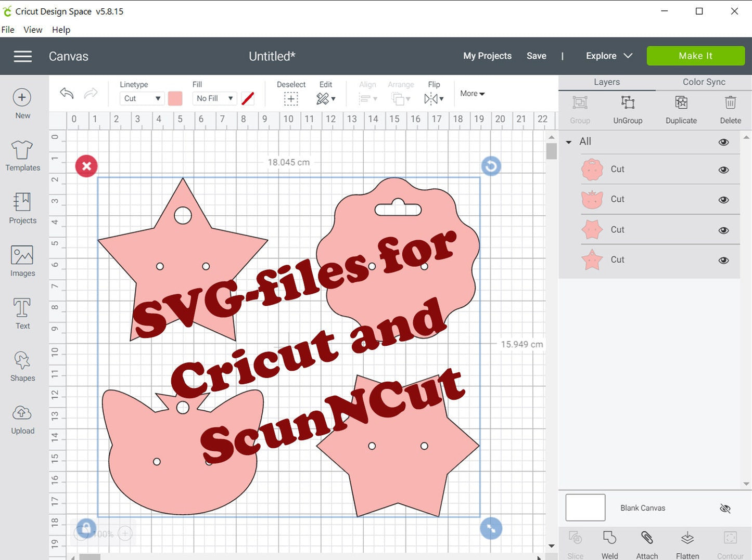Image resolution: width=752 pixels, height=560 pixels.
Task: Hide the cat head Cut layer
Action: click(x=723, y=200)
